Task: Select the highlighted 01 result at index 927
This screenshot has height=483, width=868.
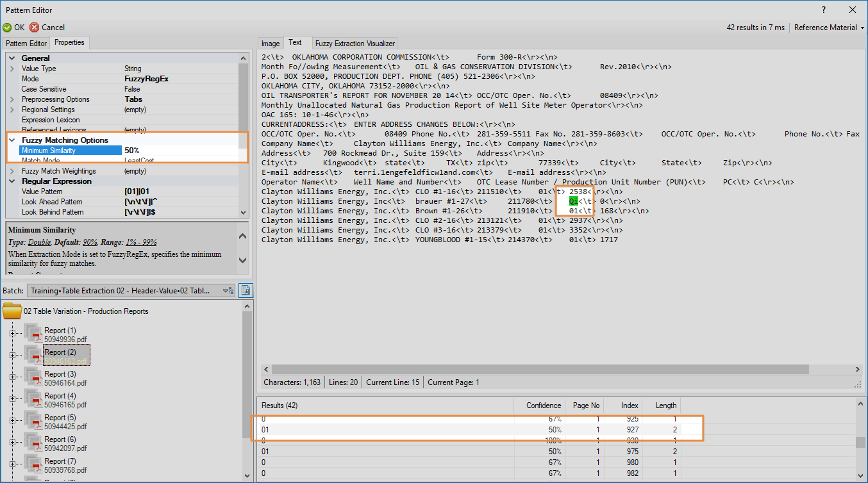Action: coord(385,429)
